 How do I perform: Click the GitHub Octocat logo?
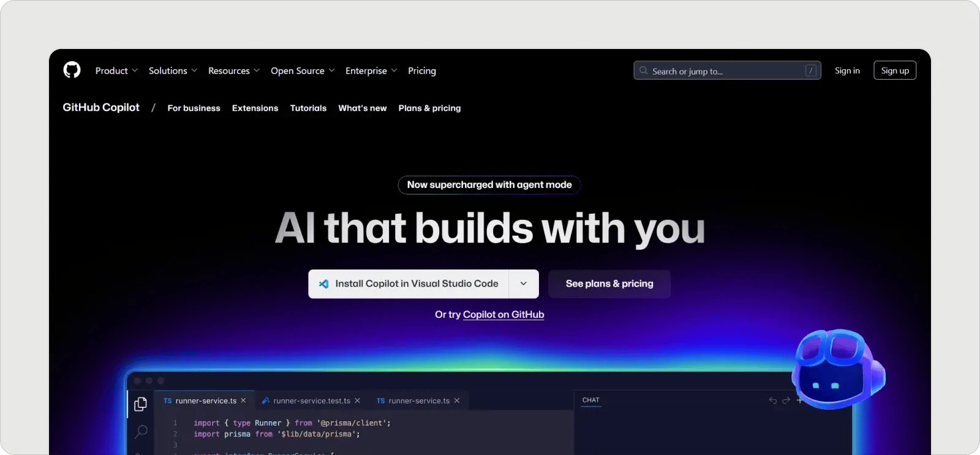pos(72,70)
